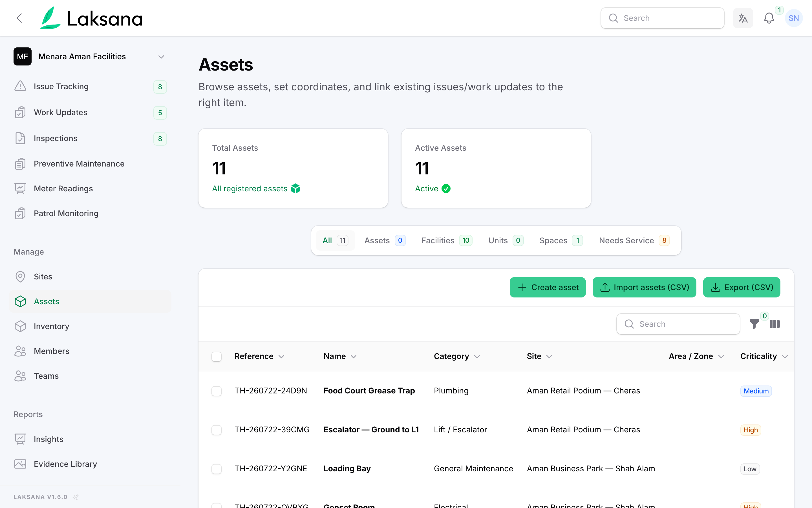Switch to the Spaces tab
This screenshot has height=508, width=812.
(561, 240)
